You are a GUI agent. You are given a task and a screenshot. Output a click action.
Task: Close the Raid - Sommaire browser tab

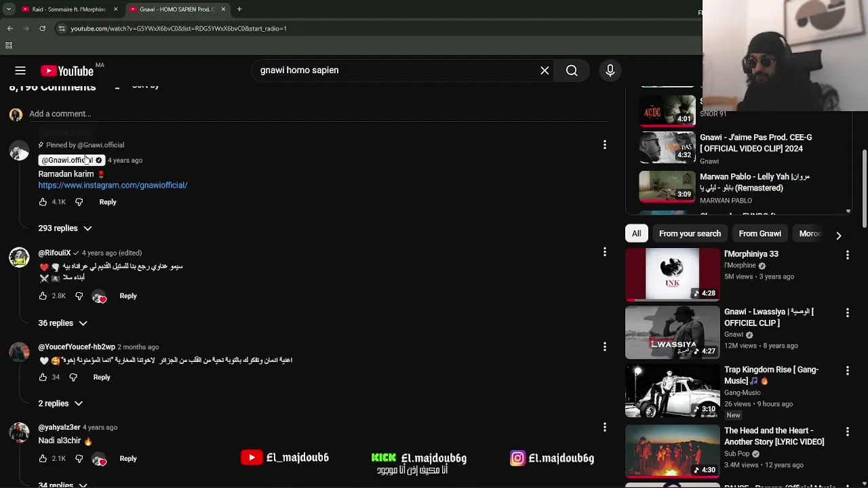(115, 9)
